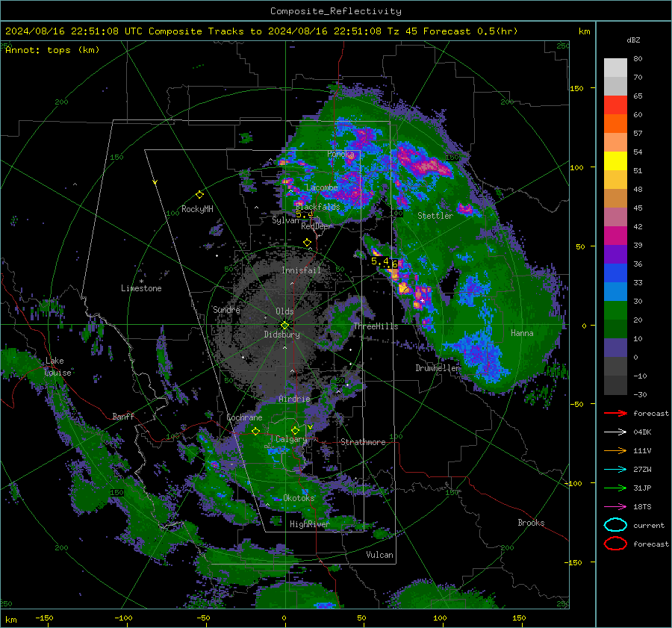Viewport: 672px width, 628px height.
Task: Click the Airdrie label
Action: coord(294,399)
